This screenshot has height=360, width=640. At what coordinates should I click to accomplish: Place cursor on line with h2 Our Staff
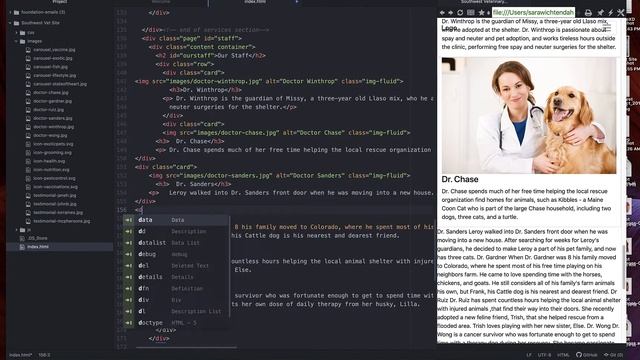point(211,56)
